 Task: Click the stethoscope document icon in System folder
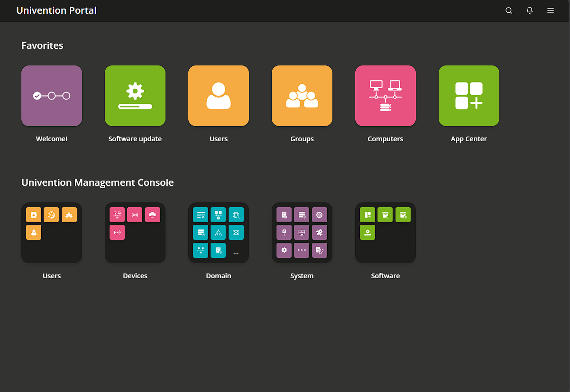tap(320, 250)
